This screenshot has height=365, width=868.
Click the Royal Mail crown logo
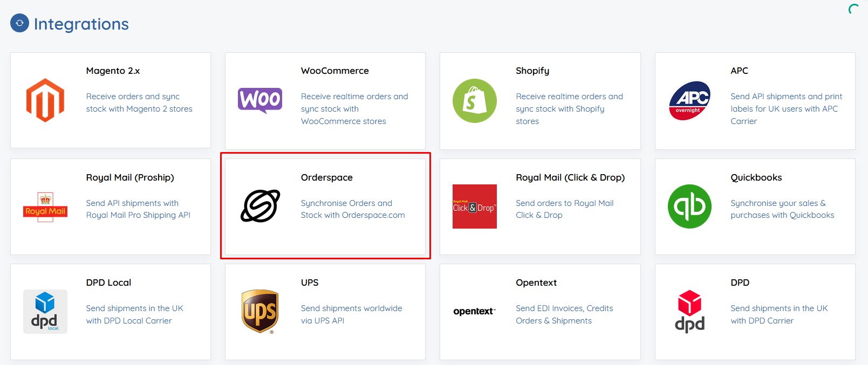click(x=45, y=206)
